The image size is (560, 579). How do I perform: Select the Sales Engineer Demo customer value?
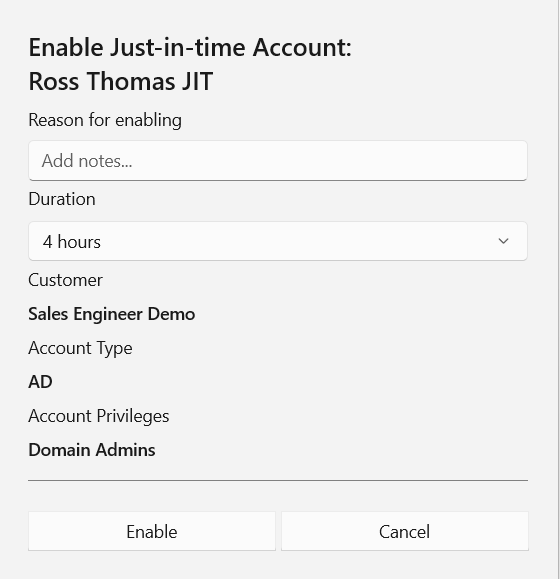point(112,314)
